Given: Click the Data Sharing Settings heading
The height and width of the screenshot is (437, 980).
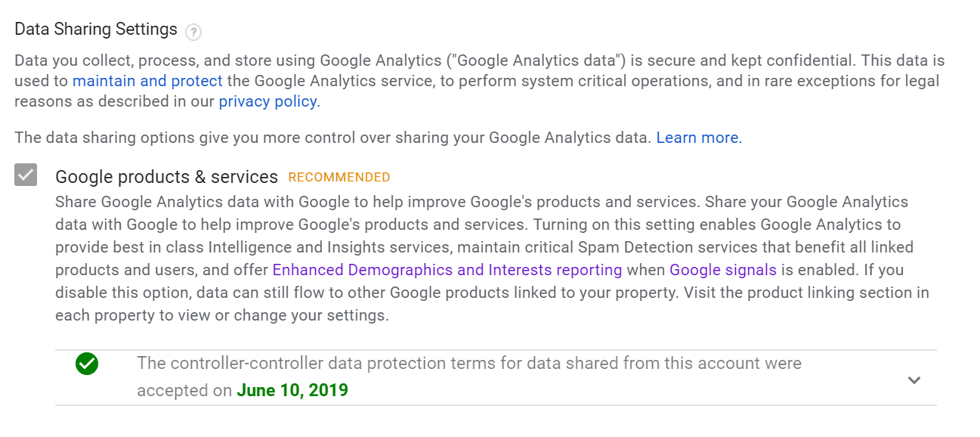Looking at the screenshot, I should (x=96, y=29).
